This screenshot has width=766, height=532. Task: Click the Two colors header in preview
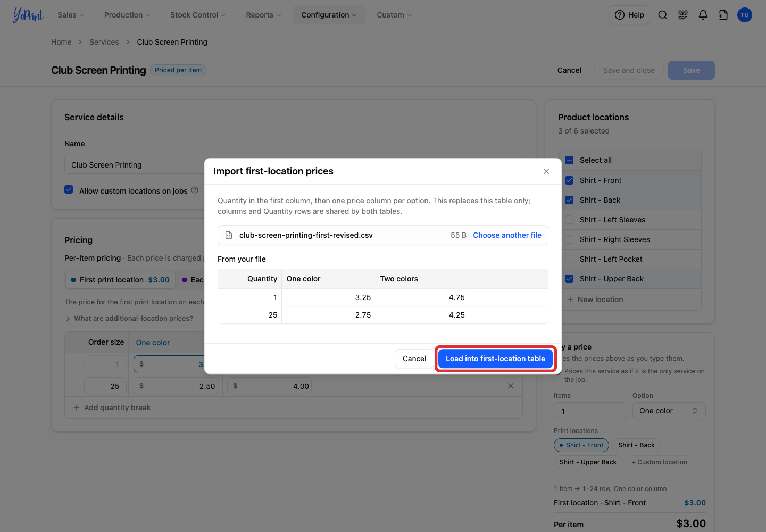tap(399, 279)
